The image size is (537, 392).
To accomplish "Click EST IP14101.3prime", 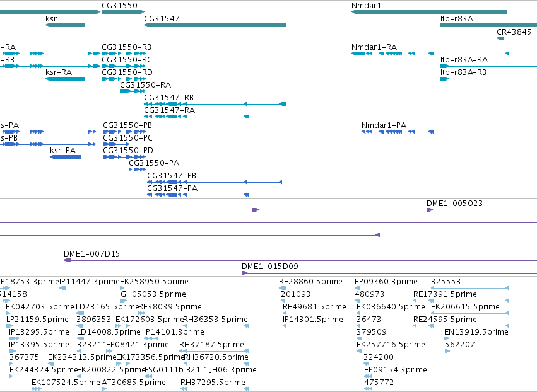I will point(174,332).
